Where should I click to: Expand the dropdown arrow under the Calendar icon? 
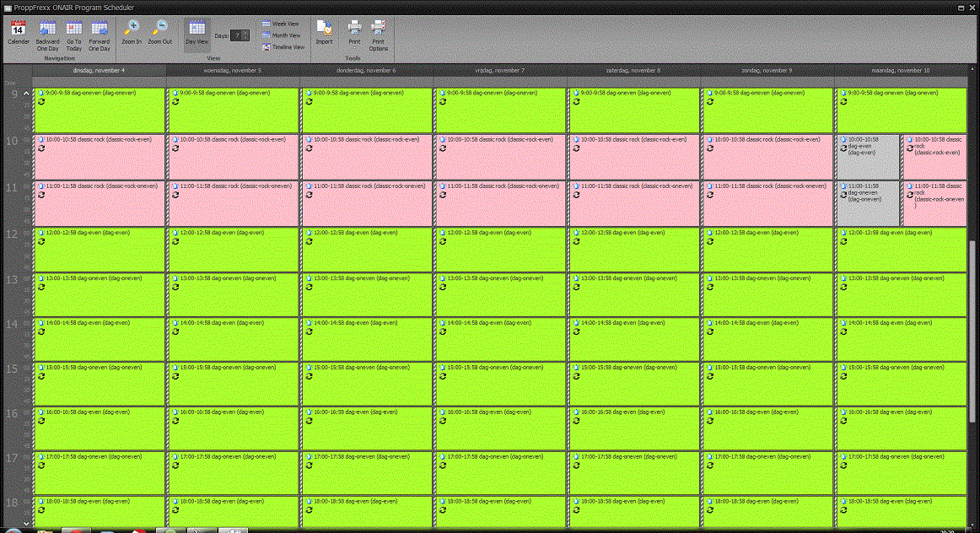17,48
